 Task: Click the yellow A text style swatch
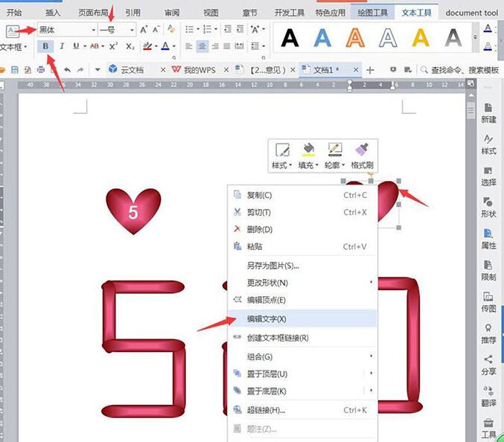pos(421,36)
